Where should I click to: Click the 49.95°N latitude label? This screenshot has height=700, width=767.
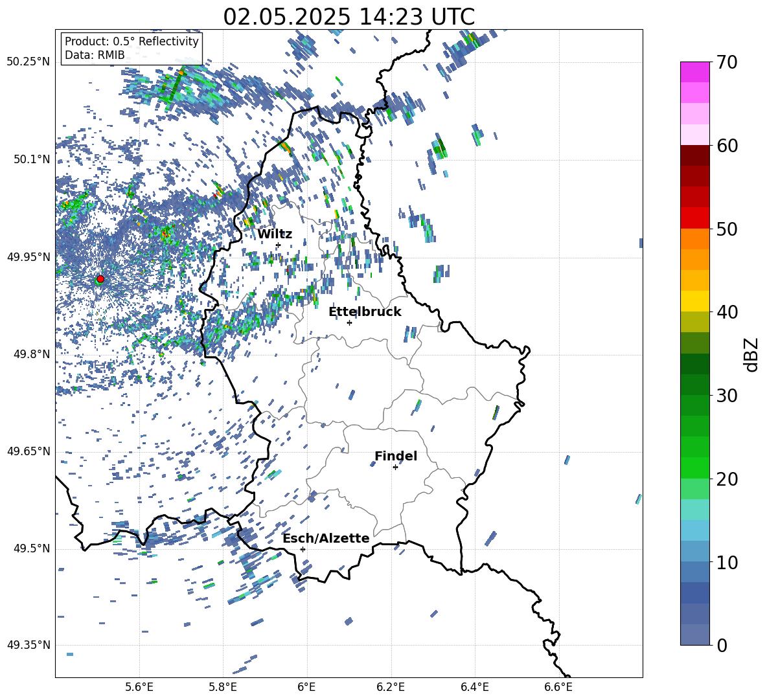29,257
